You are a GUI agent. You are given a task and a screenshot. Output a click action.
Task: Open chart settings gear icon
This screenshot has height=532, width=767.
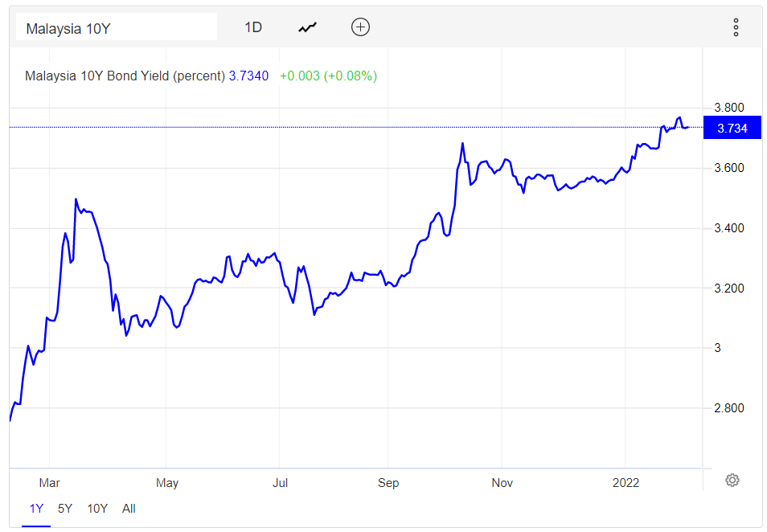coord(732,481)
